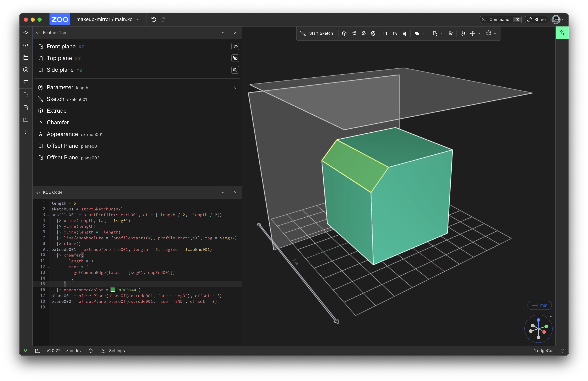Click the view orientation gizmo
Viewport: 588px width, 381px height.
pos(538,329)
